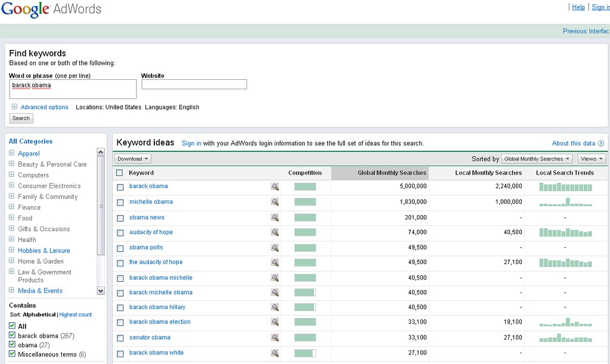Click the categories list scroll up arrow
The height and width of the screenshot is (364, 610).
click(101, 152)
